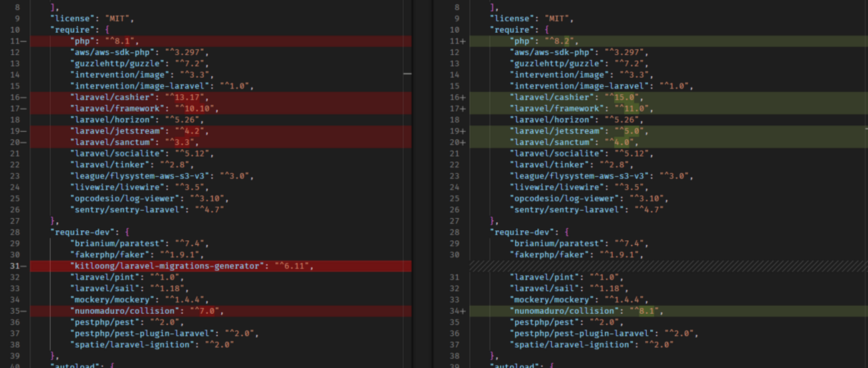This screenshot has height=368, width=868.
Task: Click the 16+ gutter marker for cashier
Action: (x=457, y=97)
